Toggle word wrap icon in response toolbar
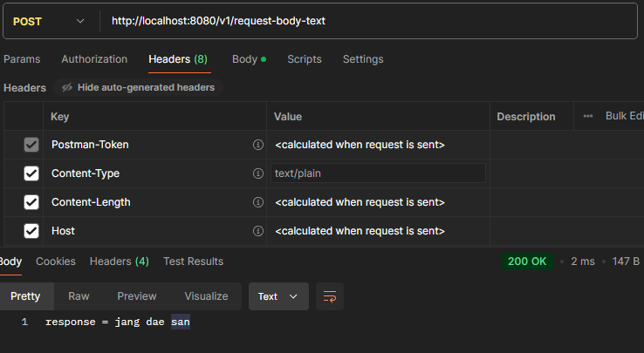Image resolution: width=644 pixels, height=353 pixels. click(x=330, y=296)
